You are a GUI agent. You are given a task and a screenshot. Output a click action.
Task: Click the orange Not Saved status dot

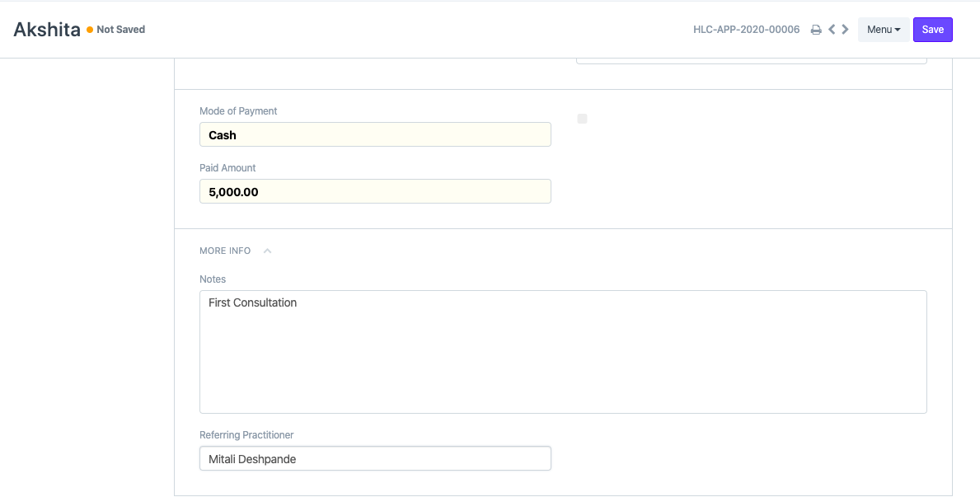pyautogui.click(x=90, y=30)
